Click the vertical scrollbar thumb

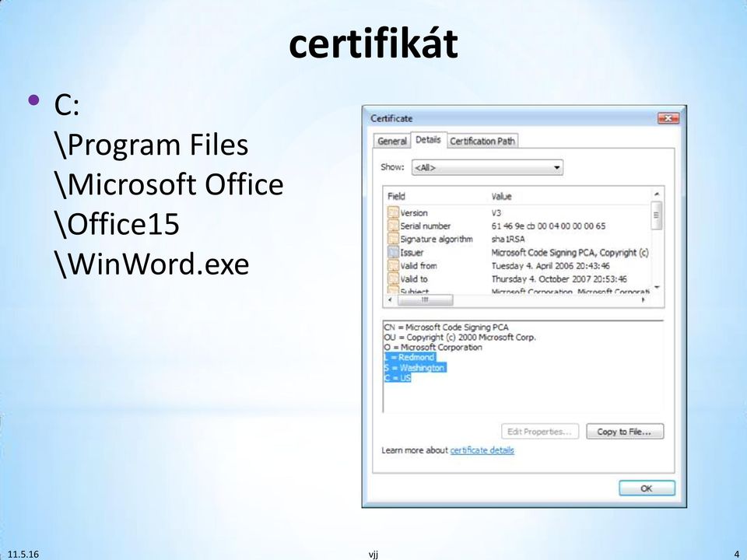pyautogui.click(x=657, y=215)
